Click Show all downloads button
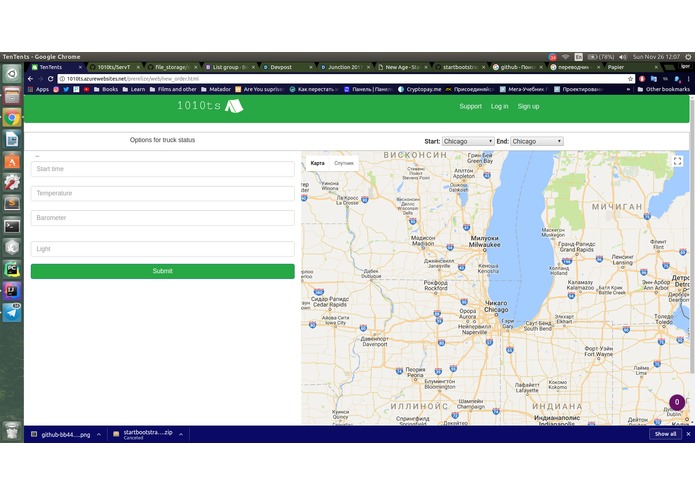 pyautogui.click(x=665, y=434)
